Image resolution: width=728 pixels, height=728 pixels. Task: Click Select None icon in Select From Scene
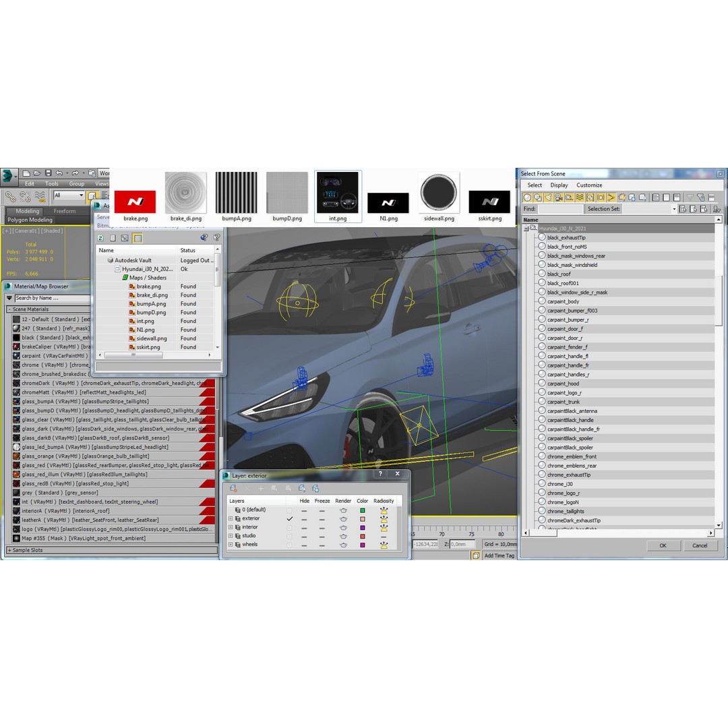click(666, 198)
